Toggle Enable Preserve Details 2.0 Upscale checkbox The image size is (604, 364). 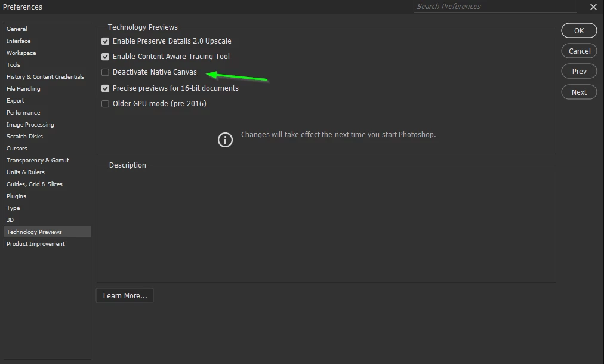[x=105, y=41]
